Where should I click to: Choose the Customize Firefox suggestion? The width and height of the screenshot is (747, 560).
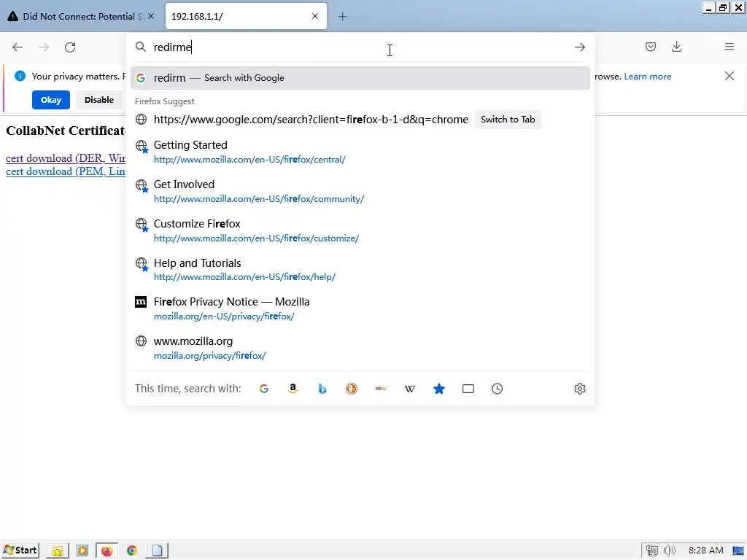(360, 230)
